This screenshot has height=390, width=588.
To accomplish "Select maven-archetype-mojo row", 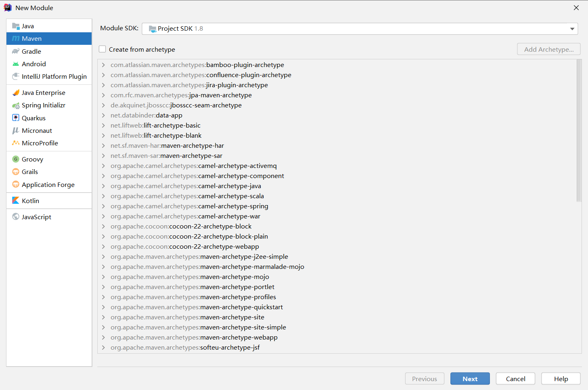I will pos(337,277).
